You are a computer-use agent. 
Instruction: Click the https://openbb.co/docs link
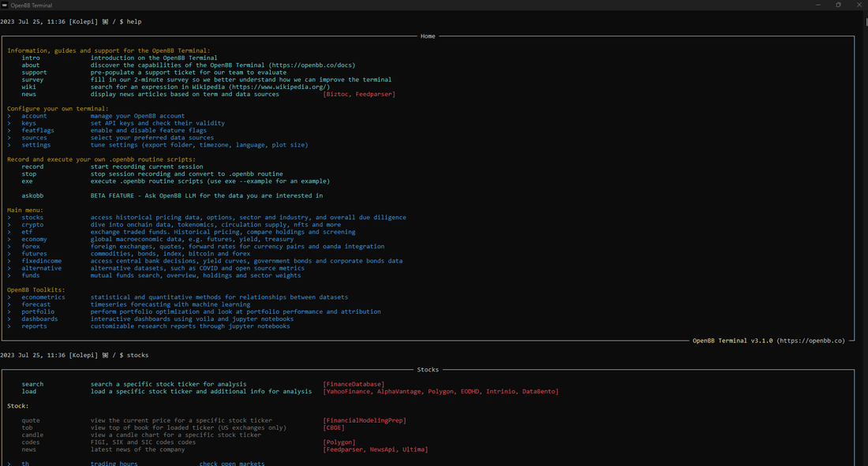pyautogui.click(x=312, y=65)
